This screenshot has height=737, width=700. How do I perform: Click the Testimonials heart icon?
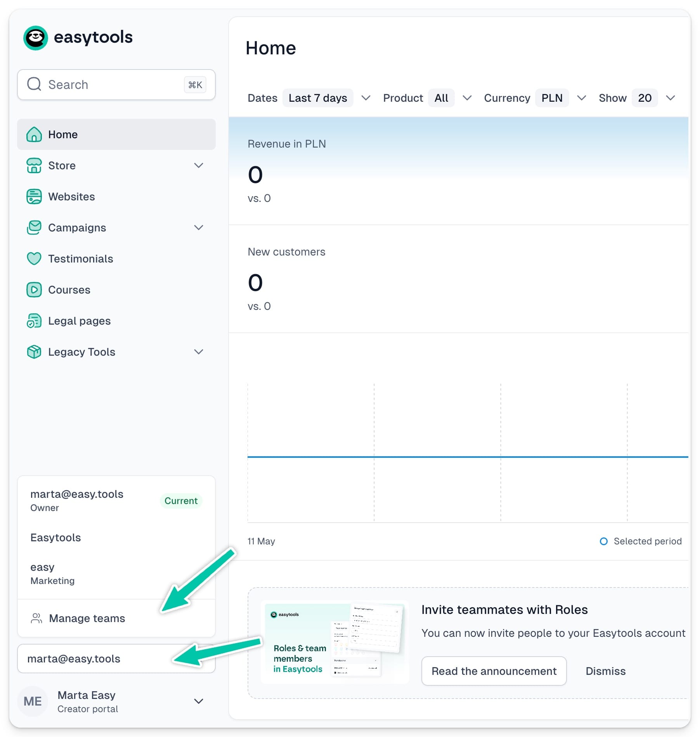(34, 259)
